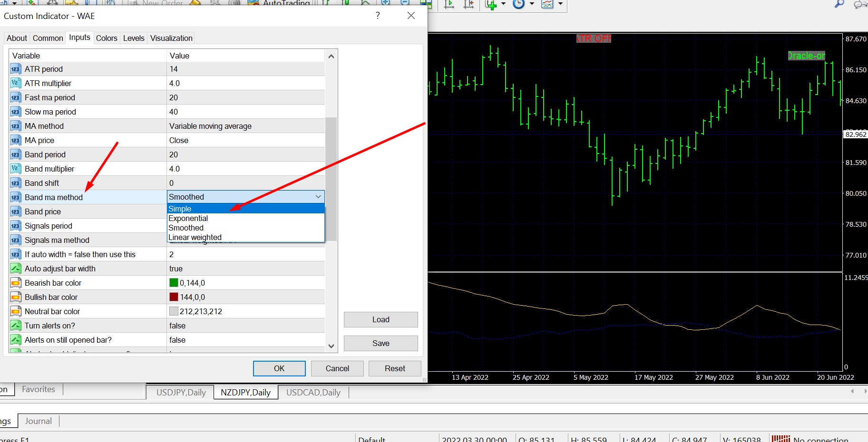Click the Load button

[381, 320]
